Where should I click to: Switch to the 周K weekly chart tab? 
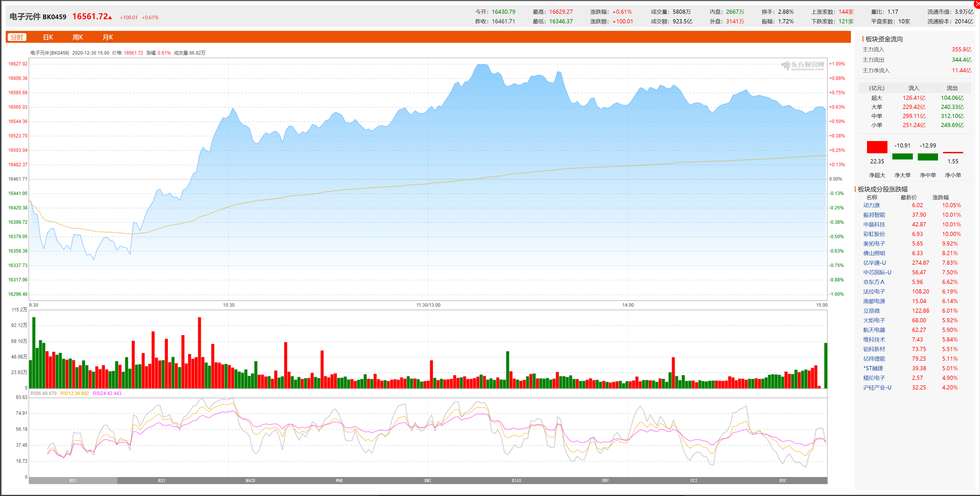pos(77,37)
